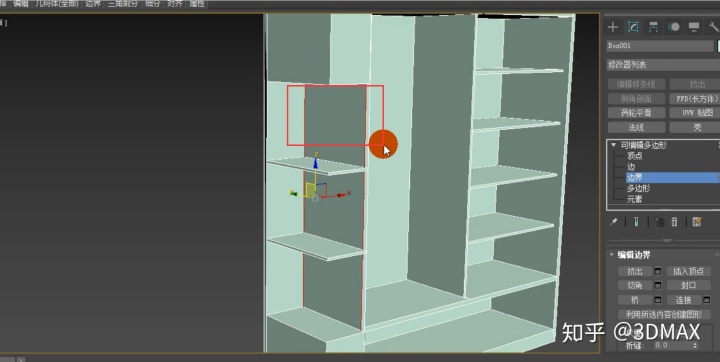
Task: Open the Display panel monitor icon
Action: point(694,27)
